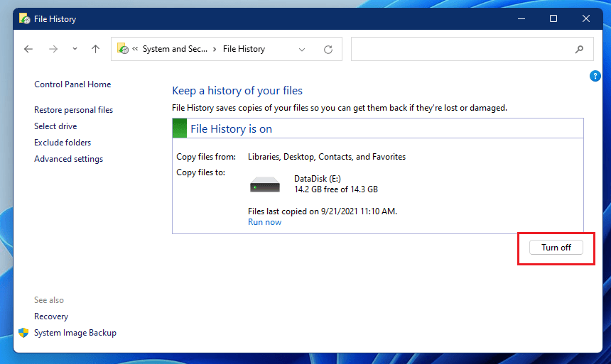
Task: Click the File History title bar icon
Action: pyautogui.click(x=25, y=18)
